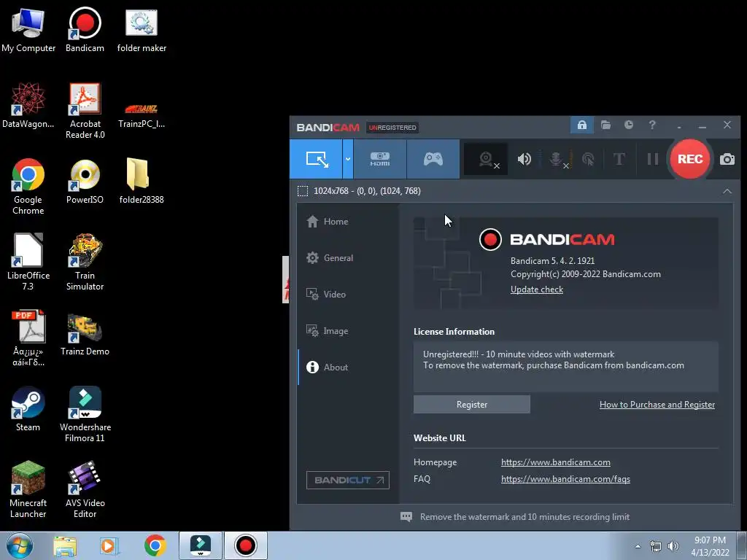Select folder maker desktop icon
Image resolution: width=747 pixels, height=560 pixels.
142,30
